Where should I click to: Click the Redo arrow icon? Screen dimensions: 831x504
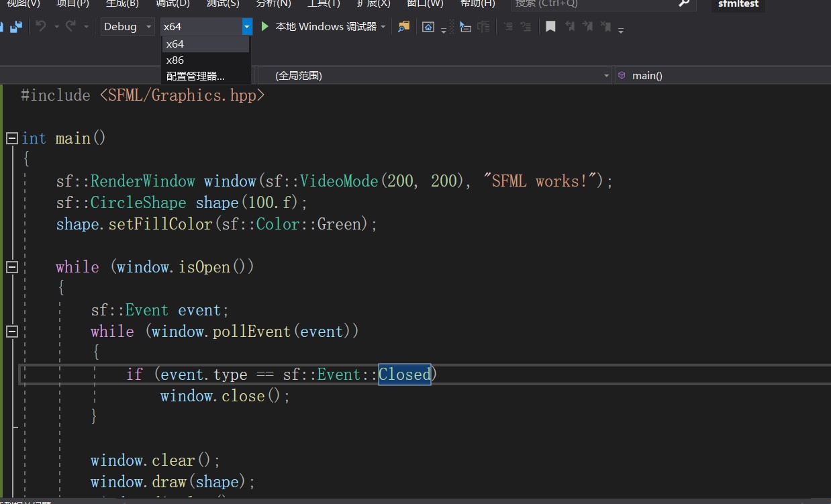pyautogui.click(x=70, y=27)
